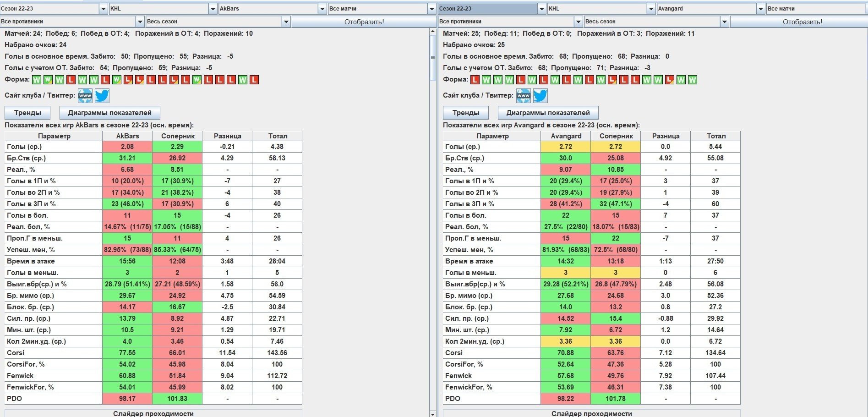Click the 'Тотал' column header in Avangard table
Viewport: 868px width, 417px height.
click(x=716, y=136)
